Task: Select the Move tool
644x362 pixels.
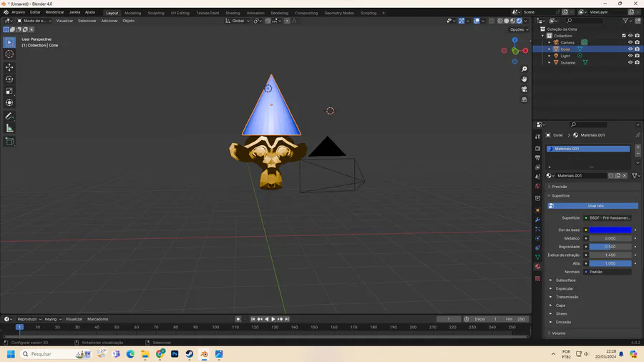Action: (x=9, y=67)
